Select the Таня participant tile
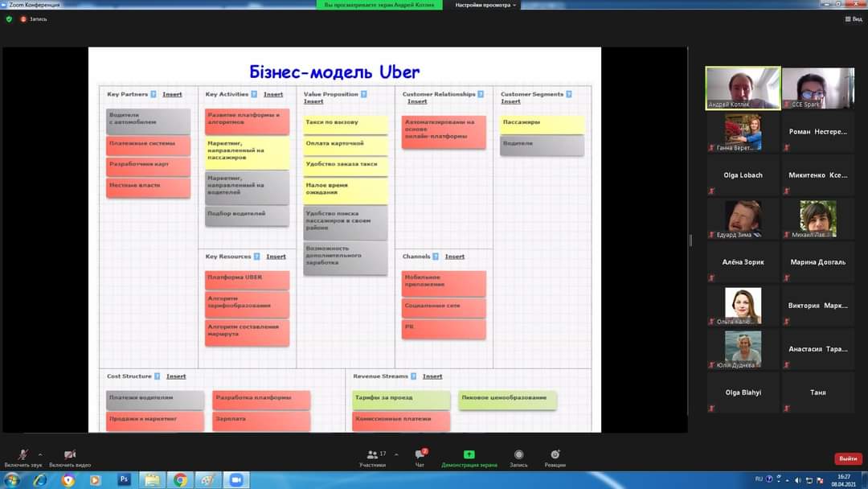868x489 pixels. (x=818, y=392)
